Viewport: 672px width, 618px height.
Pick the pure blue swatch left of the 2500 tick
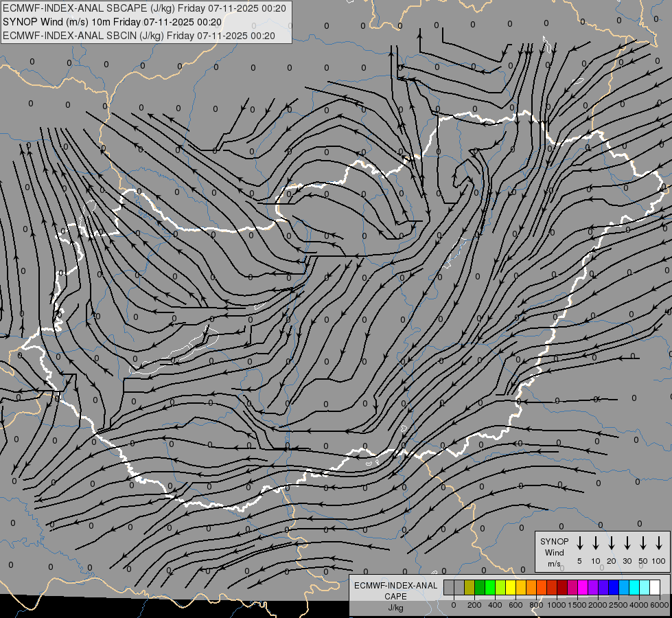(x=614, y=588)
